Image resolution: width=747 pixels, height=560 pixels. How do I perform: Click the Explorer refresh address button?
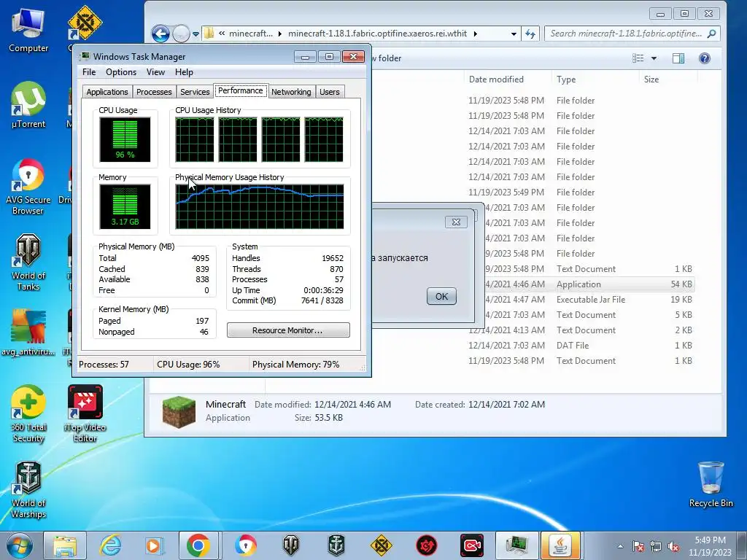[x=530, y=34]
